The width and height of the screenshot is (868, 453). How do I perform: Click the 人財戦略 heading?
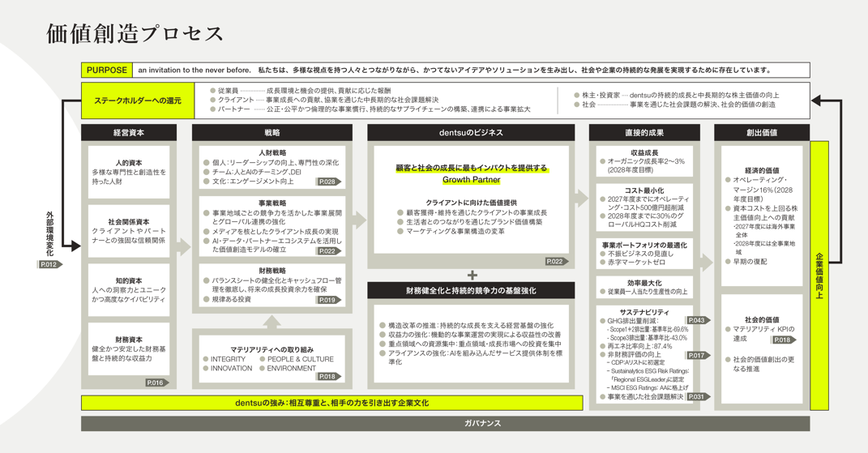272,153
